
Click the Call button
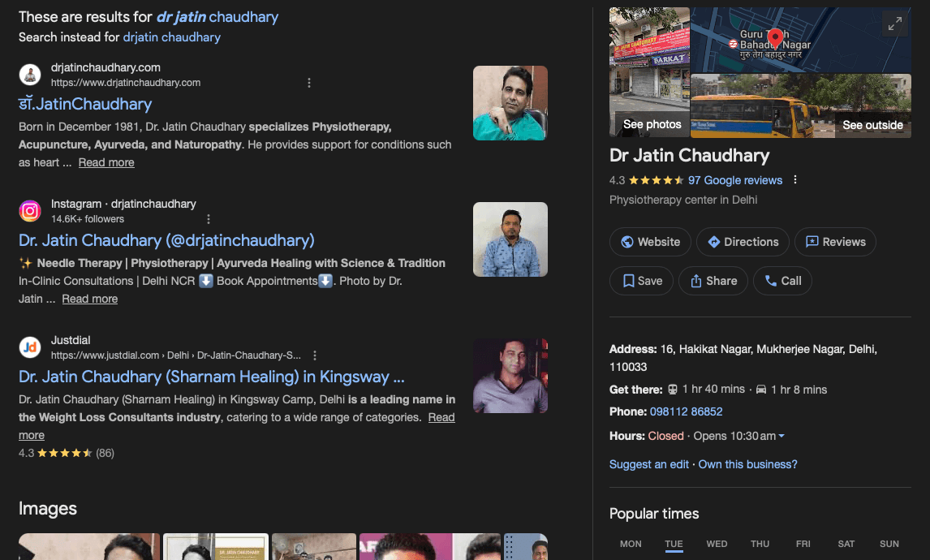(x=782, y=281)
